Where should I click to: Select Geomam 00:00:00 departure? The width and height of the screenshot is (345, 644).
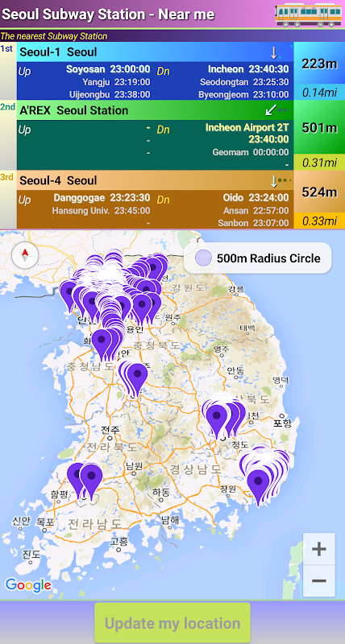[x=251, y=152]
